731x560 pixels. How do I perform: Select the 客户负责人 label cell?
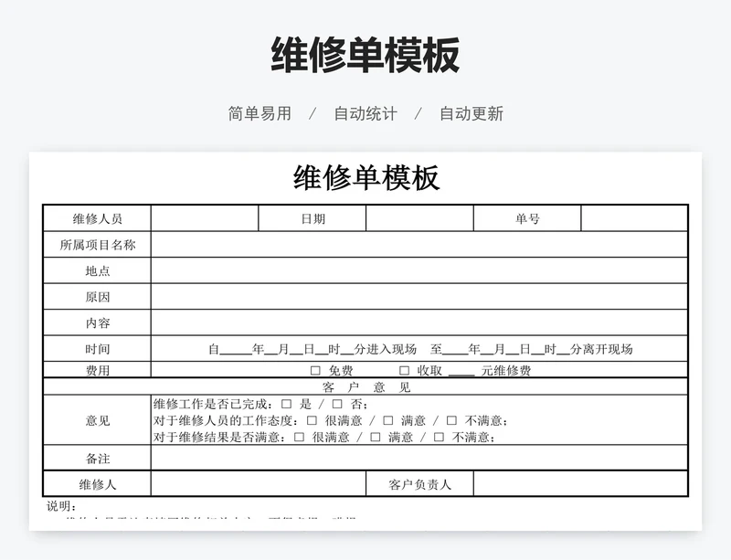[419, 484]
